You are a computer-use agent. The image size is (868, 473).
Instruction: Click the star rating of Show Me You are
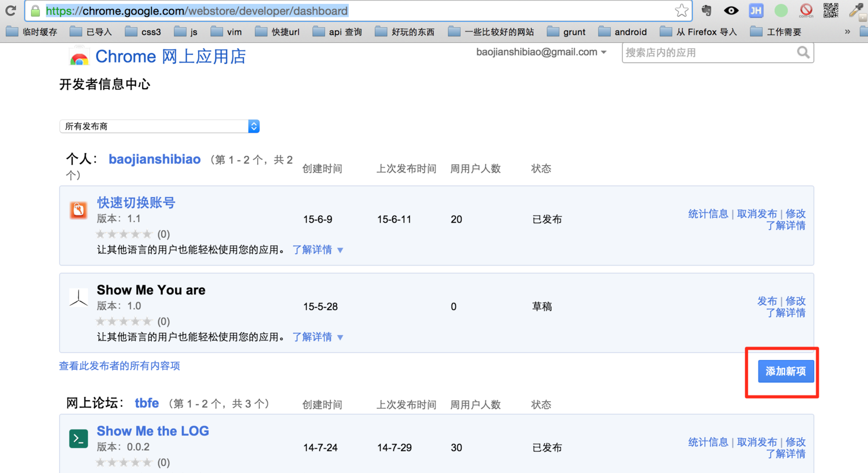pos(124,321)
